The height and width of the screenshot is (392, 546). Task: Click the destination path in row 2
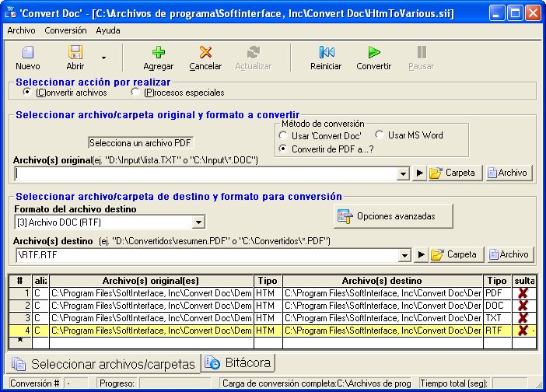point(383,306)
